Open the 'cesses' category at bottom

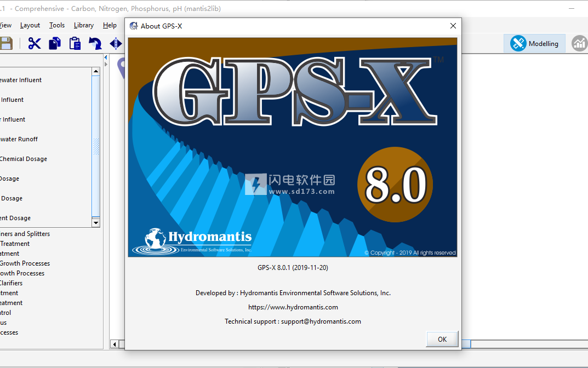click(x=9, y=332)
